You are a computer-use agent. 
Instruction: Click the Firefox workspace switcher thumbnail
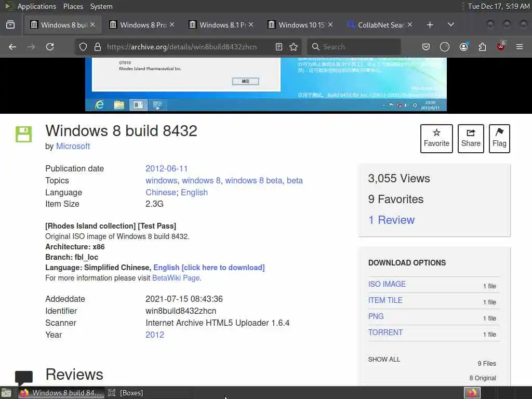(472, 393)
